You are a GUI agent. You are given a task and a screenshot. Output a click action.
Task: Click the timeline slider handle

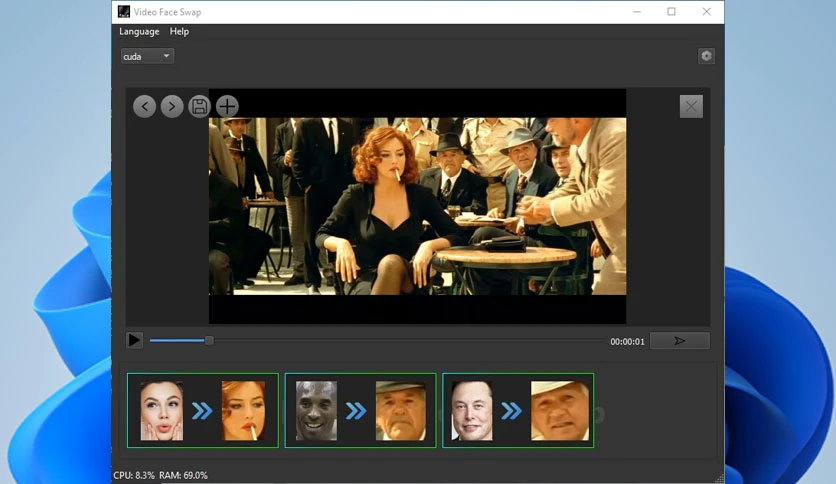pyautogui.click(x=209, y=340)
